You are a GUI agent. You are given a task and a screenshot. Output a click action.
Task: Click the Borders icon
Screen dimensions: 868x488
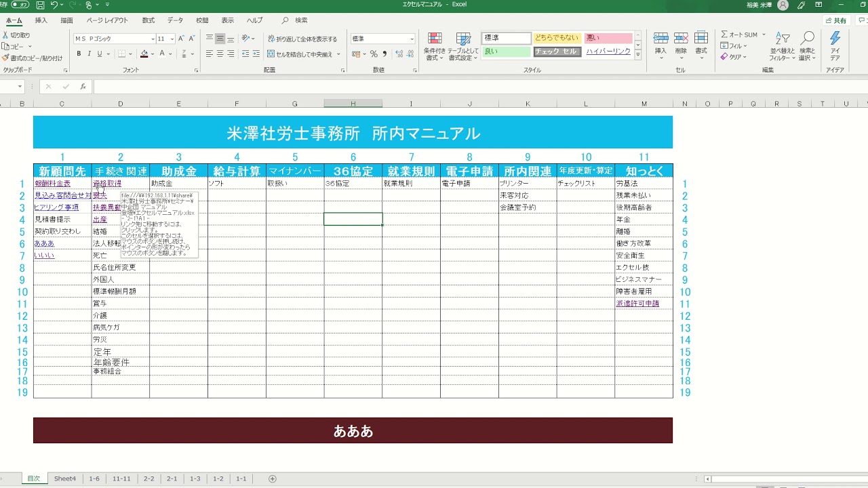click(121, 54)
